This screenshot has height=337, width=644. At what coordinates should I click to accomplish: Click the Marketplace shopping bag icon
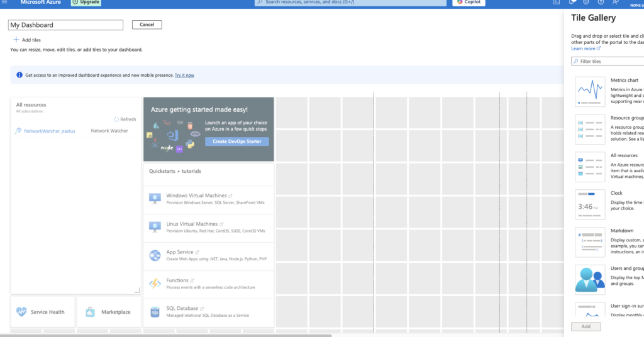(x=90, y=312)
